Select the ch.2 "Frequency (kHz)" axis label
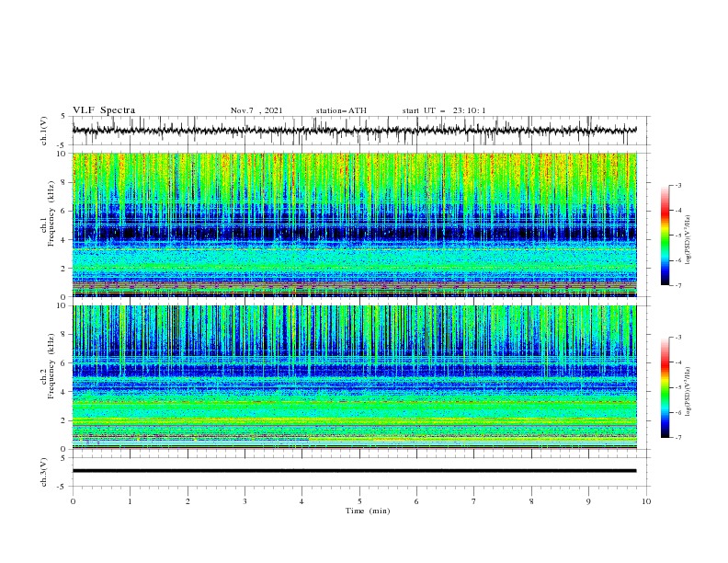 coord(52,366)
